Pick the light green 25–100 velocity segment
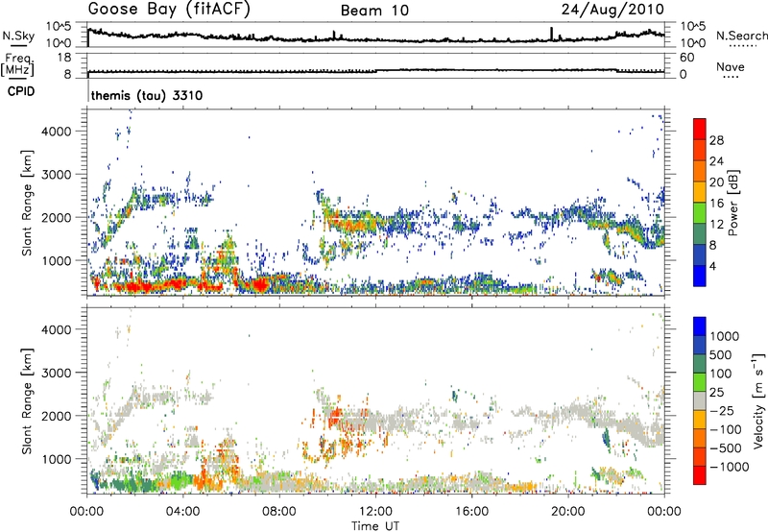The width and height of the screenshot is (768, 532). coord(700,382)
